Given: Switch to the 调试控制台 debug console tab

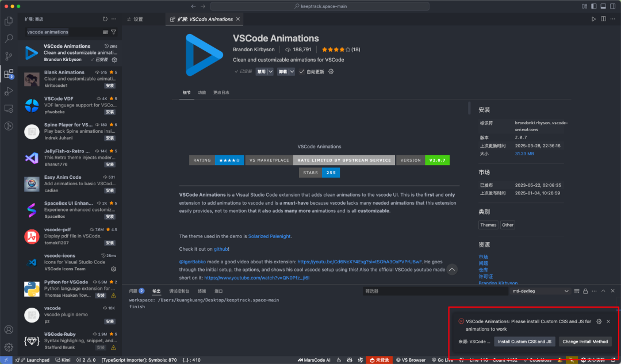Looking at the screenshot, I should click(179, 291).
